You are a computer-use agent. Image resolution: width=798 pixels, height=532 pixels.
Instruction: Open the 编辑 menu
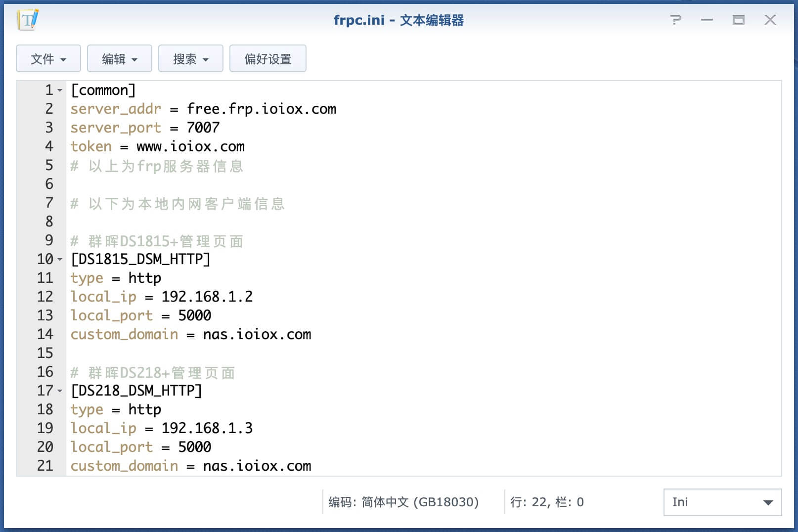pos(120,59)
